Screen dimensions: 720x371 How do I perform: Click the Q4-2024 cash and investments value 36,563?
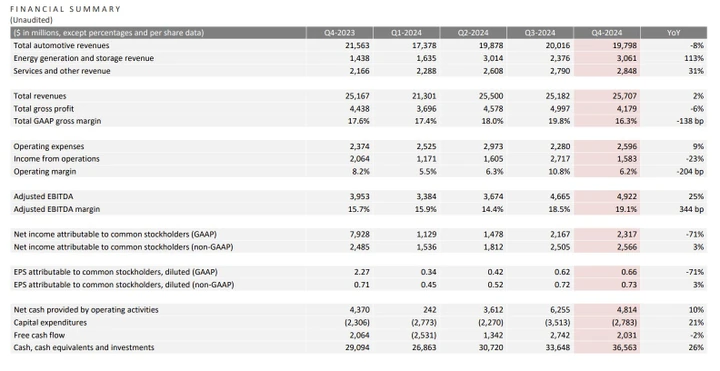coord(624,348)
